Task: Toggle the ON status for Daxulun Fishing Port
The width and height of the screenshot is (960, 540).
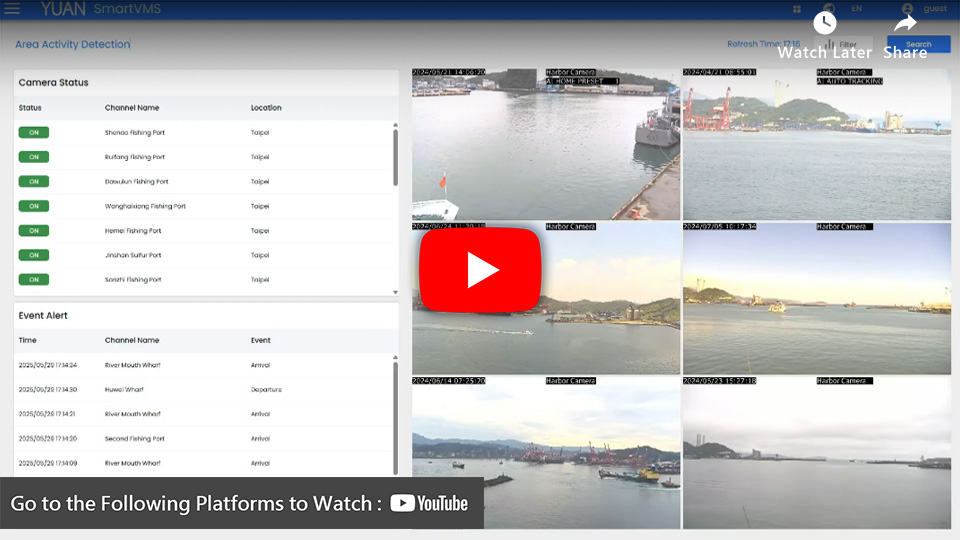Action: 33,182
